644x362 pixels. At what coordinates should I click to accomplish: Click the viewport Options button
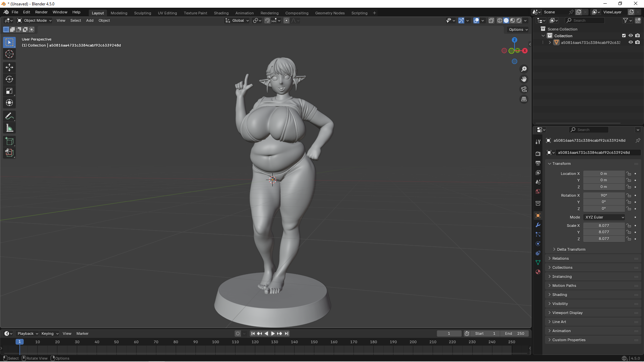pyautogui.click(x=518, y=29)
